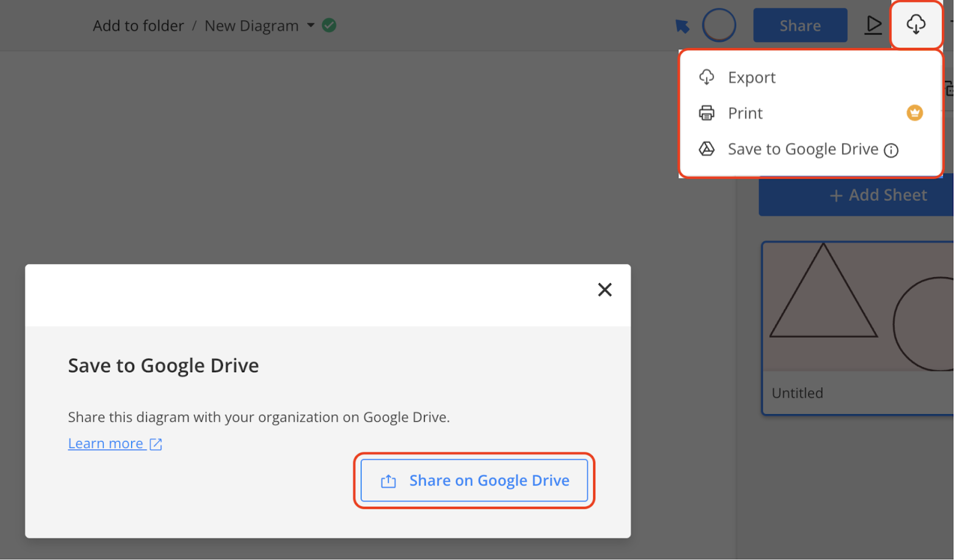
Task: Click the New Diagram title
Action: [x=252, y=26]
